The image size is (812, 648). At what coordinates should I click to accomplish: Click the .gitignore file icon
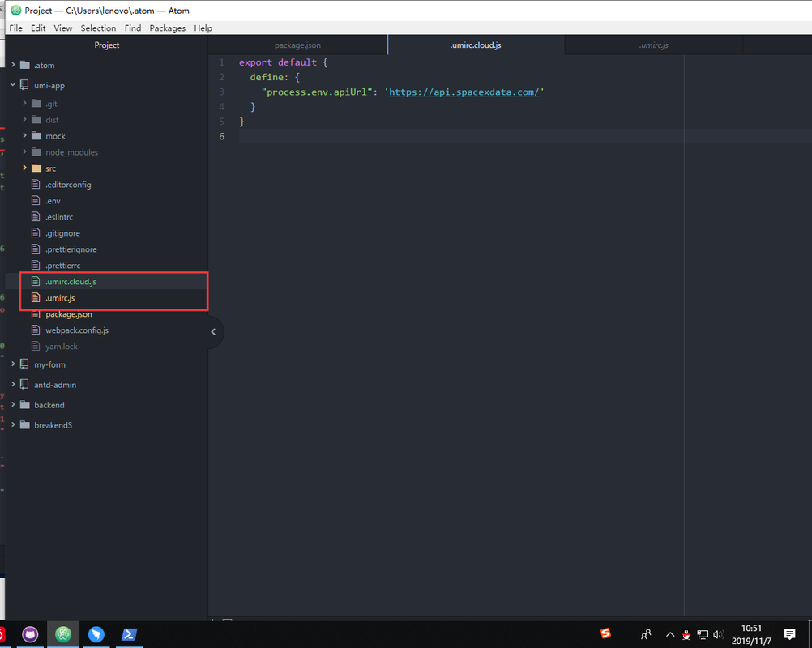pos(36,233)
